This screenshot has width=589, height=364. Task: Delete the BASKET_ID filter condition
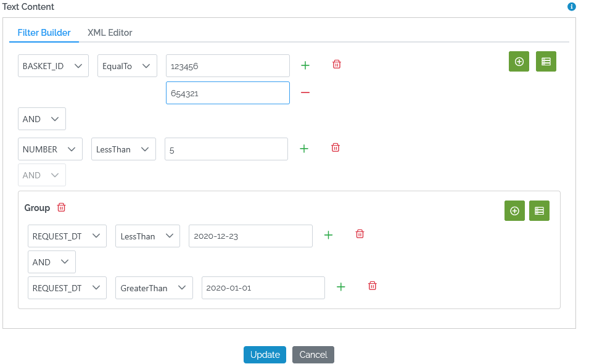pos(336,64)
